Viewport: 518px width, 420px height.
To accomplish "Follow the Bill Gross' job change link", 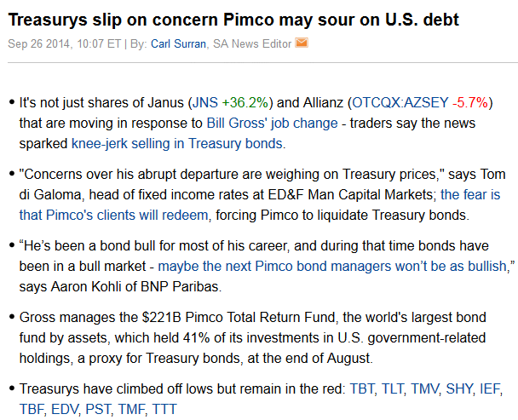I will click(x=273, y=124).
